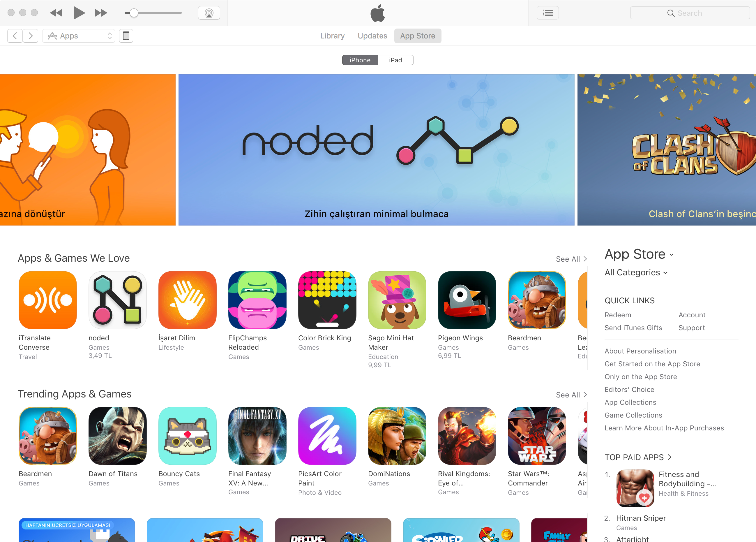
Task: Go back with the left arrow button
Action: click(x=15, y=36)
